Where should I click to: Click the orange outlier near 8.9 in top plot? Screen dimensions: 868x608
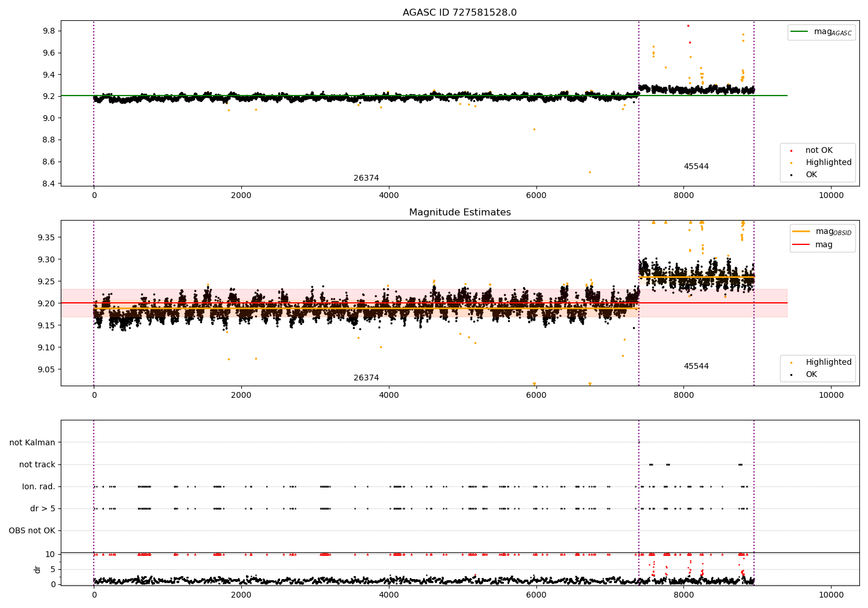(x=534, y=129)
